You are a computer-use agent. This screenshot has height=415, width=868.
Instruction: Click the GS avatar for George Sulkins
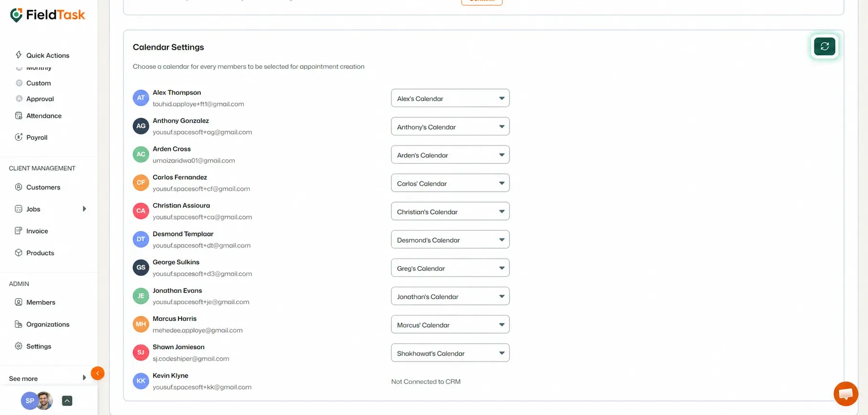pyautogui.click(x=141, y=268)
